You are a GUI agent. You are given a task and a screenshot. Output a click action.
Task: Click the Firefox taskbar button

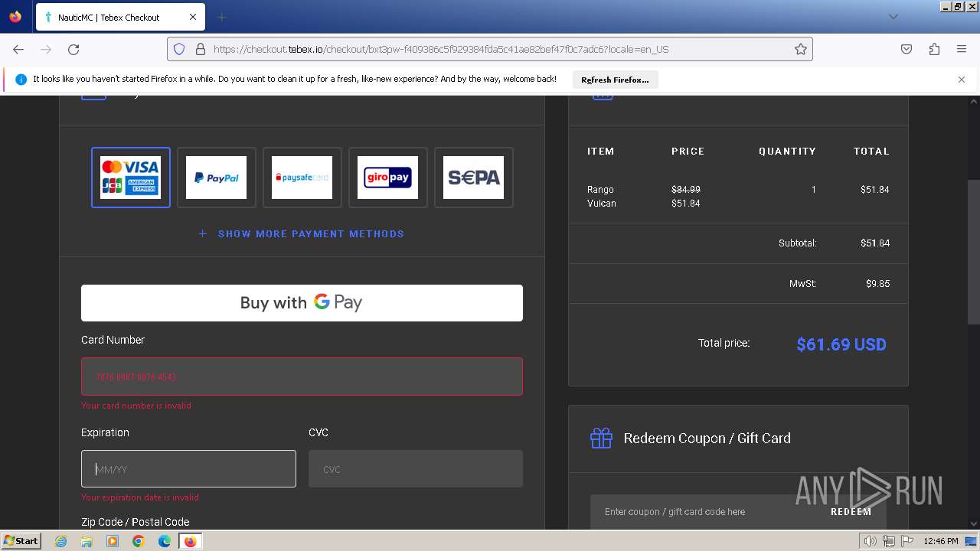pos(191,541)
